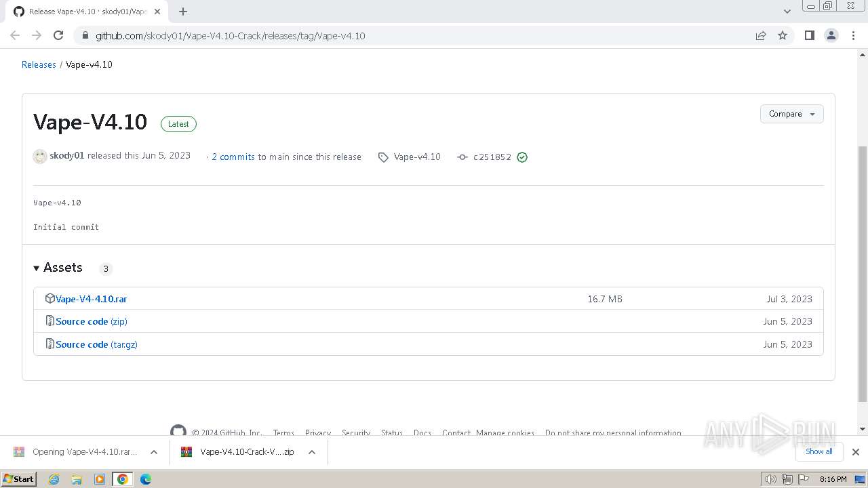Open the Status footer link
The width and height of the screenshot is (868, 488).
pyautogui.click(x=392, y=433)
